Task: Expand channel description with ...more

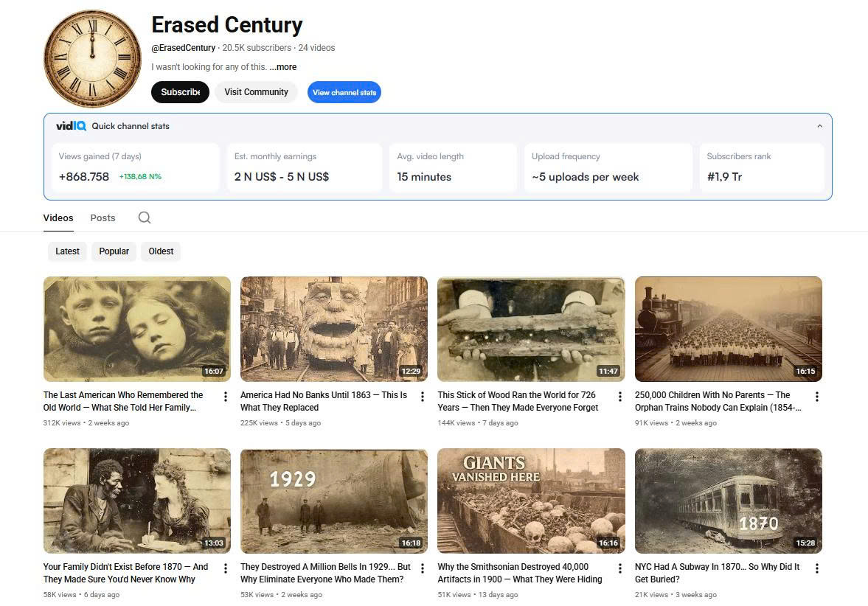Action: (x=283, y=67)
